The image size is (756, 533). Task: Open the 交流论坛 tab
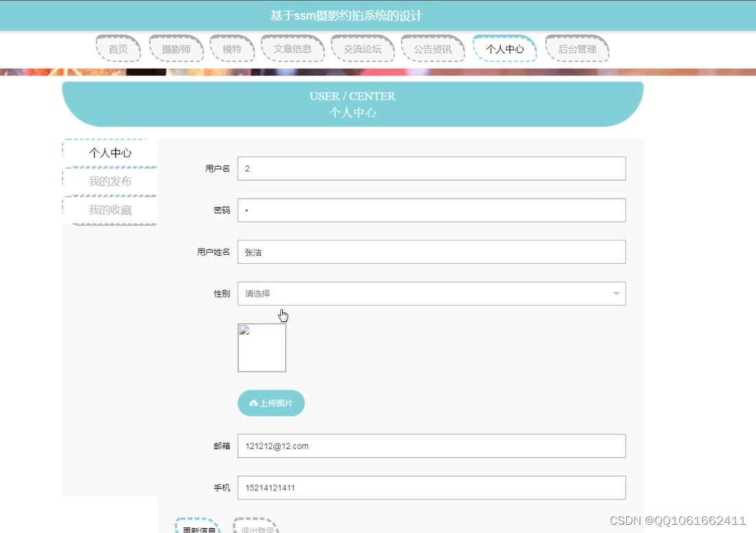(x=363, y=49)
